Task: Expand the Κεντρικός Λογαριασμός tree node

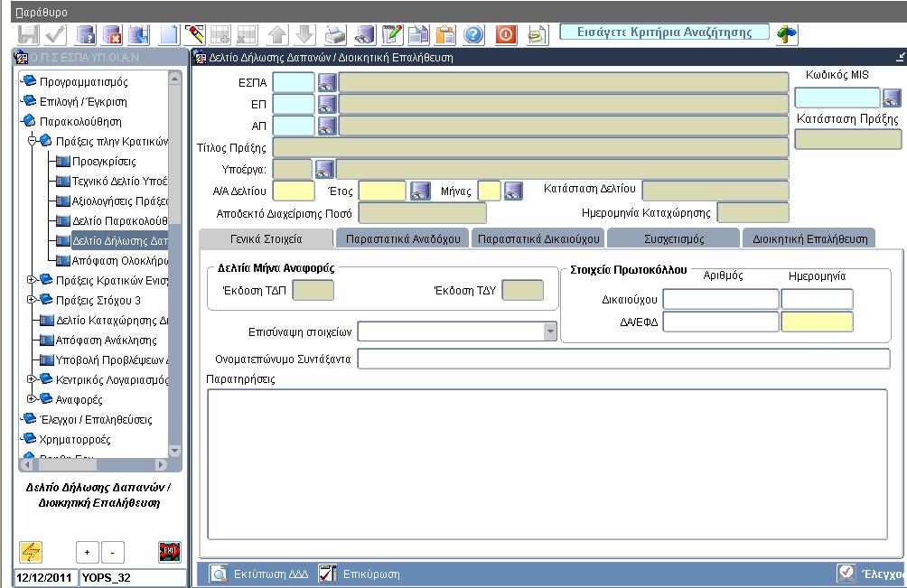Action: point(32,379)
